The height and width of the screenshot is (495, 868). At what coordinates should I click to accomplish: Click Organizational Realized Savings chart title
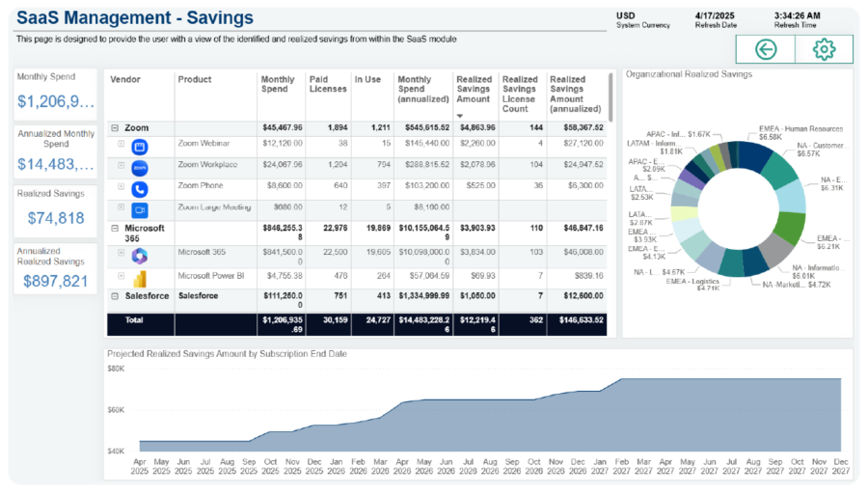(x=689, y=74)
